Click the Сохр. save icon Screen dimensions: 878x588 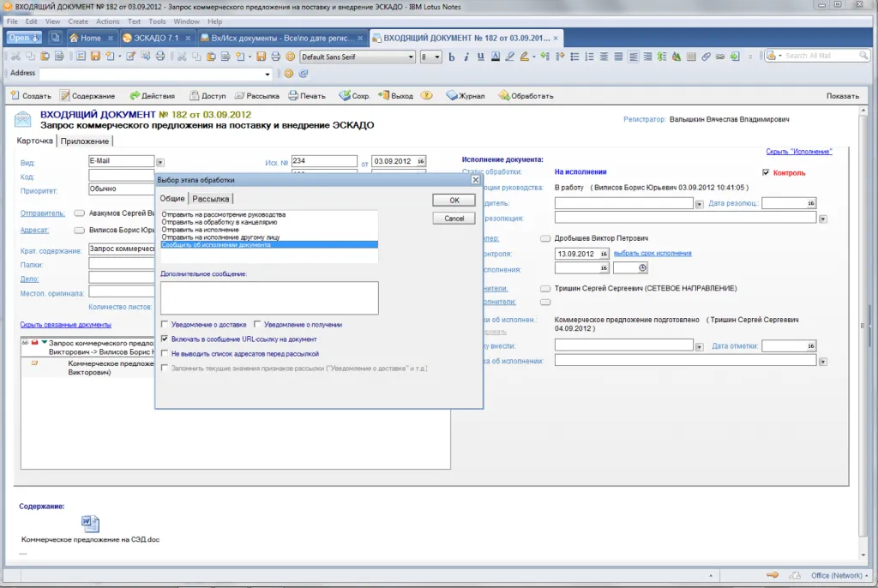(345, 96)
